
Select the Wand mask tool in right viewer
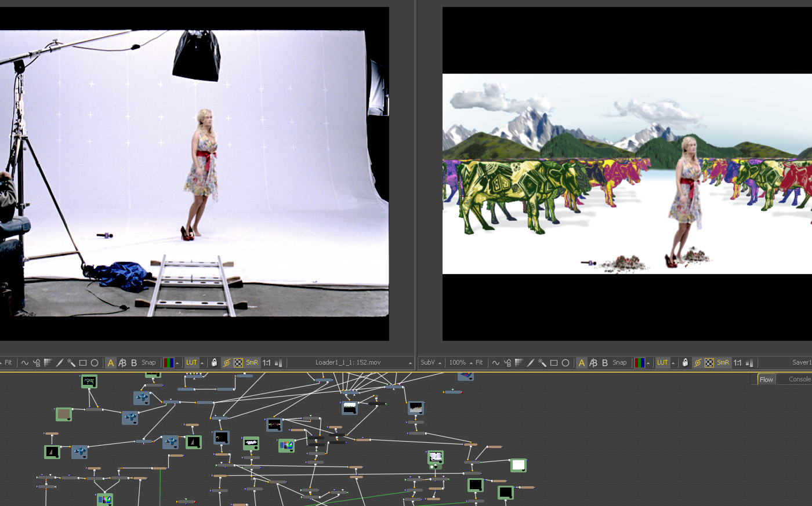(x=542, y=363)
